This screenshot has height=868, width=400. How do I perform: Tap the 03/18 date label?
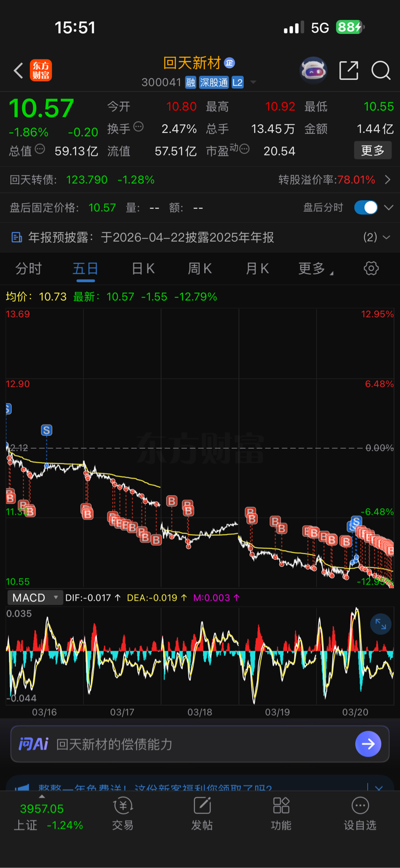200,712
